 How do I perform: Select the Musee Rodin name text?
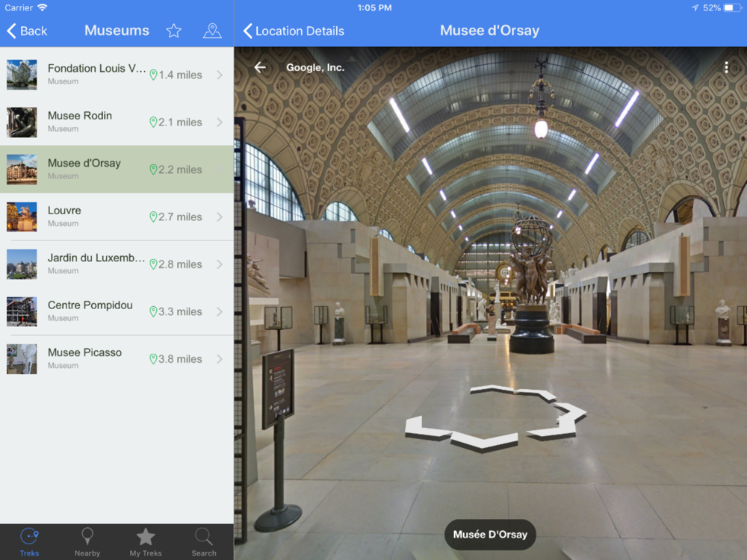point(80,116)
